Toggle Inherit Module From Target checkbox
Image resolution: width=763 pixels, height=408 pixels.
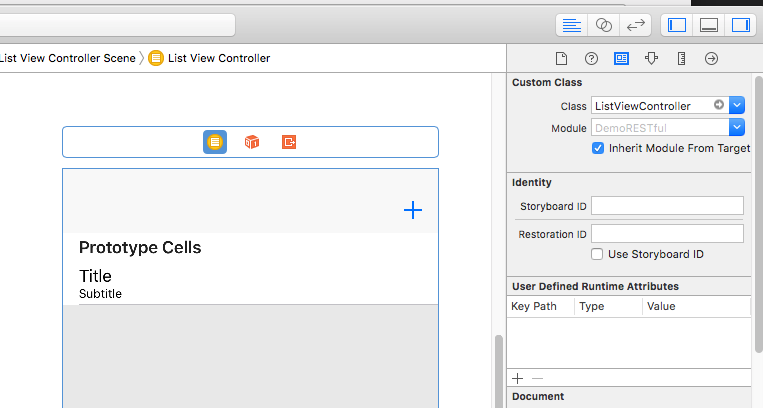[x=598, y=148]
